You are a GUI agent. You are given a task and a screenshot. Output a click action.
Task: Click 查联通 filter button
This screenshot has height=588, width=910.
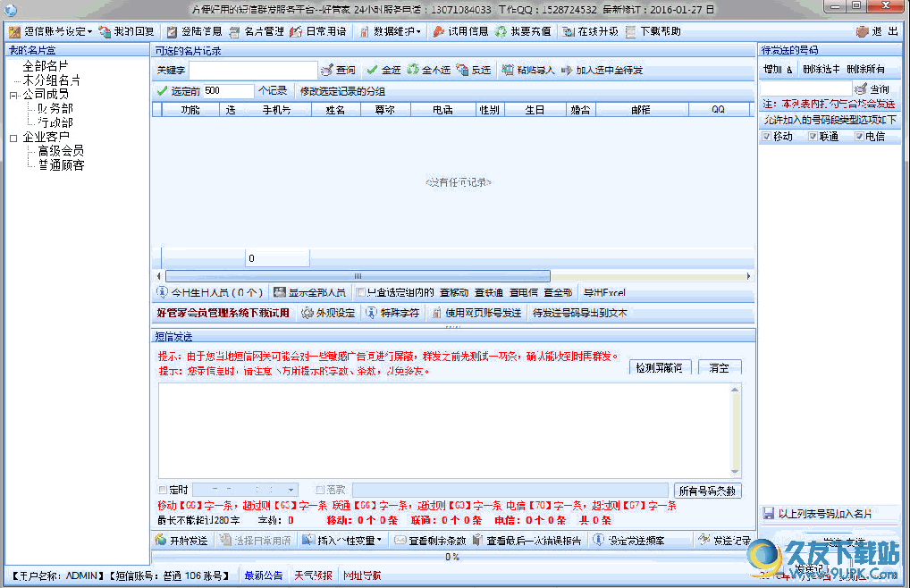(489, 292)
